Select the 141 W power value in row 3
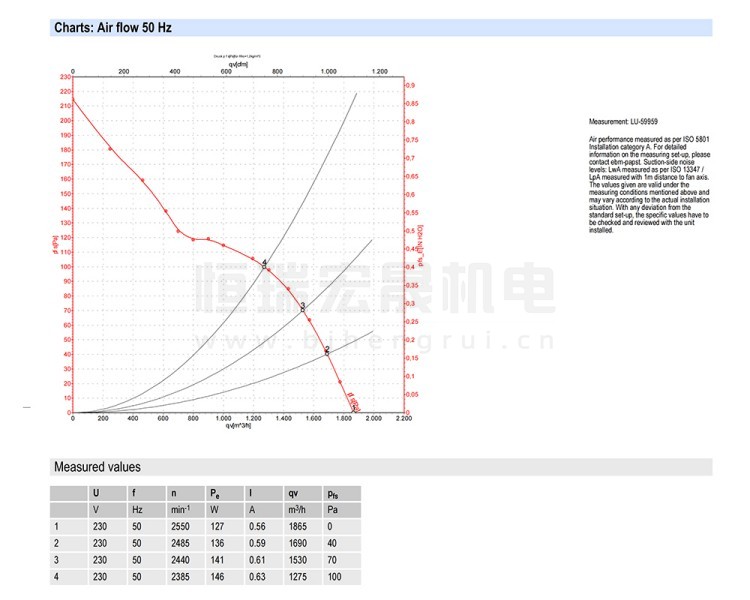Image resolution: width=750 pixels, height=600 pixels. tap(217, 562)
